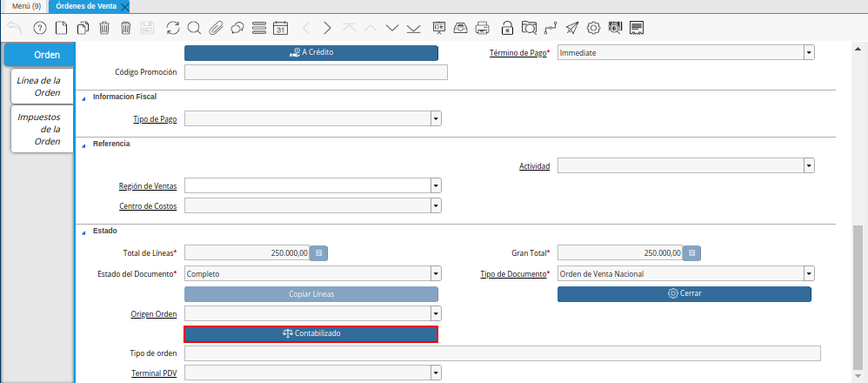Click the Copy record icon
868x383 pixels.
[83, 28]
